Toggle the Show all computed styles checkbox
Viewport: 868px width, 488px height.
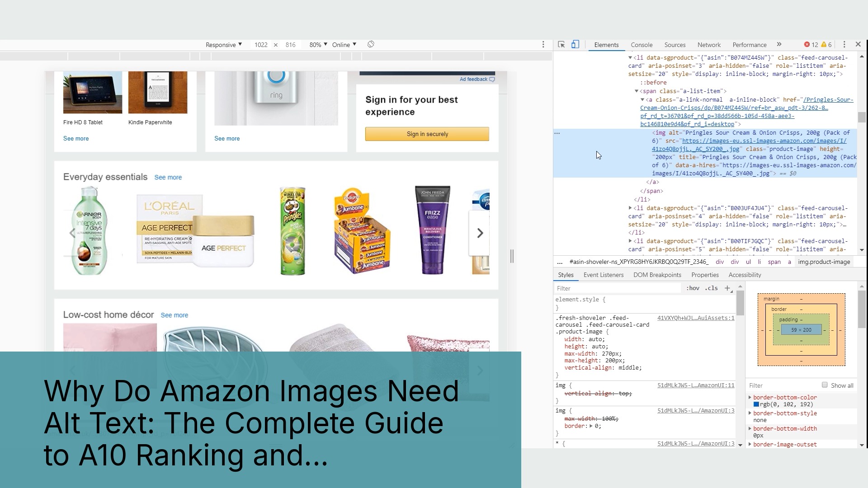[825, 385]
